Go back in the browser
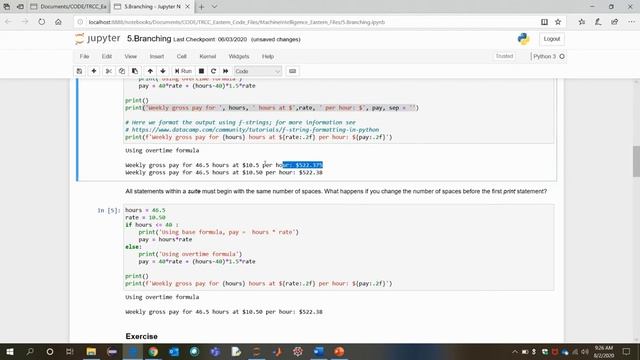The height and width of the screenshot is (360, 640). [9, 22]
